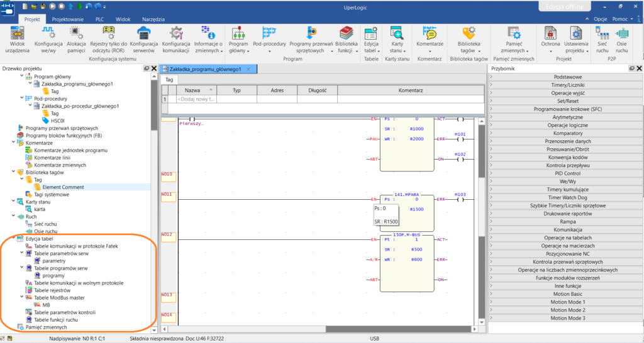This screenshot has height=343, width=644.
Task: Expand the Timery/Liczniki toolbox category
Action: click(565, 85)
